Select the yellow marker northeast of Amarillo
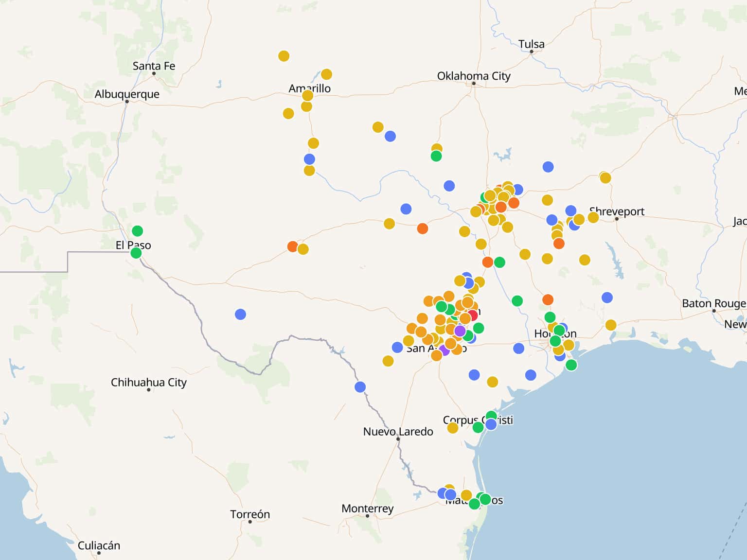Viewport: 747px width, 560px height. point(326,74)
